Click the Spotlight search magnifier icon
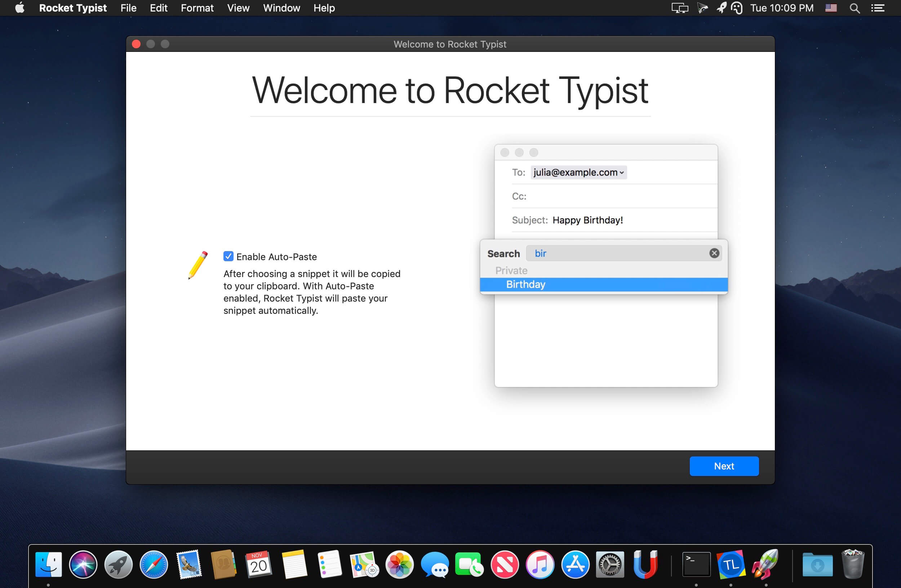The width and height of the screenshot is (901, 588). tap(855, 8)
